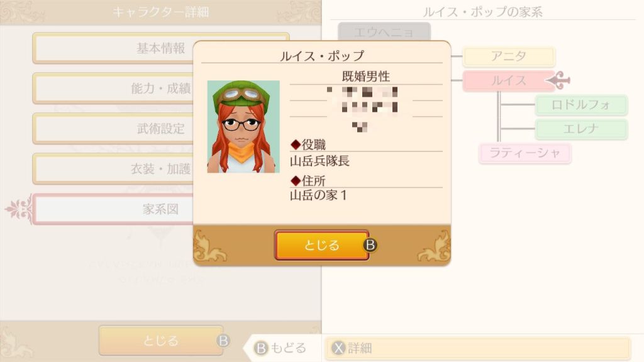This screenshot has height=362, width=644.
Task: Click the red diamond beside 住所
Action: coord(296,180)
